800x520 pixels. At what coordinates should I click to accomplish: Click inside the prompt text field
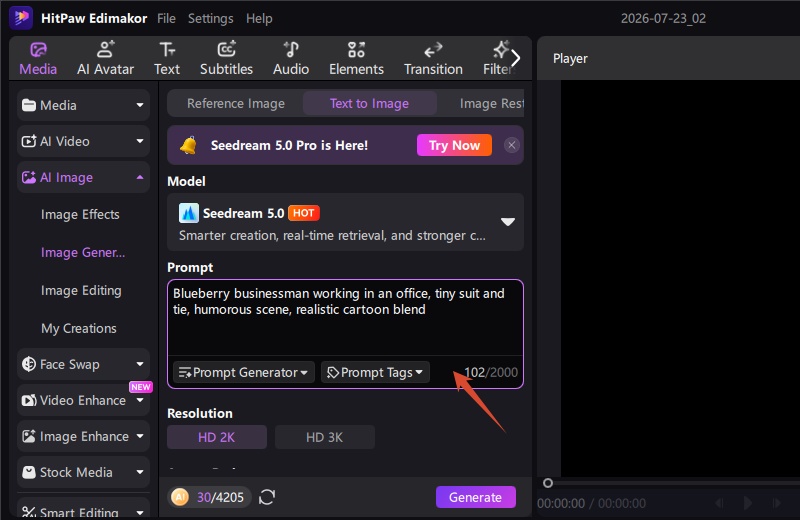pos(345,317)
